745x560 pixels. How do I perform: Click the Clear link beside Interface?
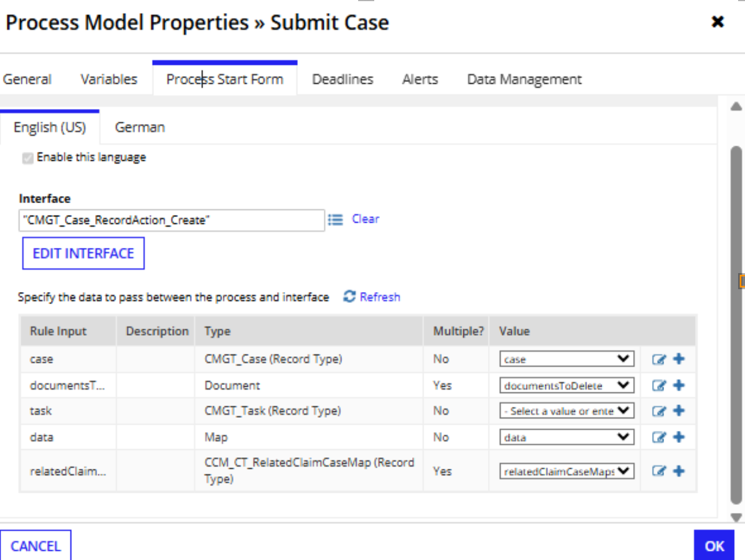click(366, 219)
